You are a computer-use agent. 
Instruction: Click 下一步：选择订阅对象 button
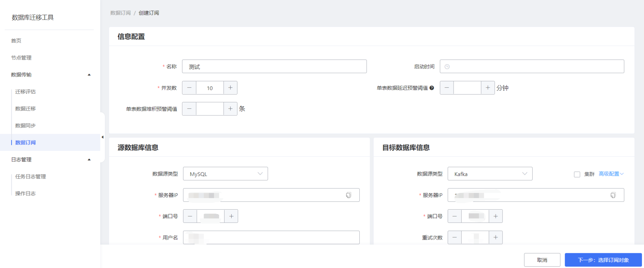point(603,260)
